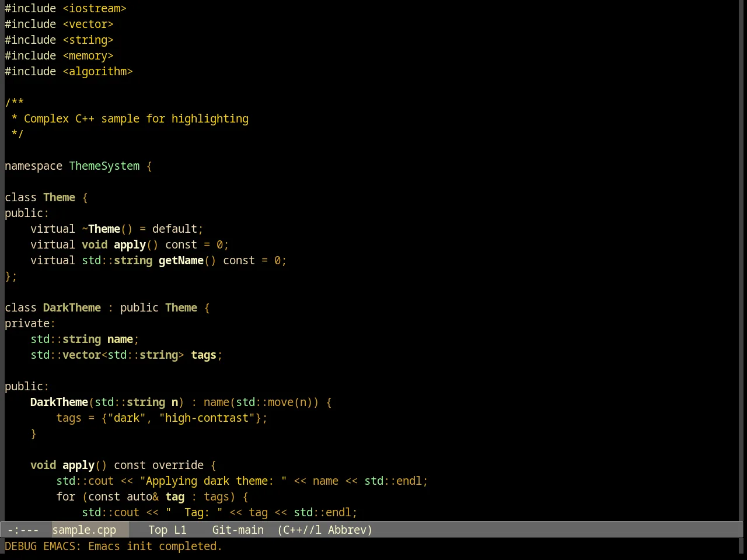The height and width of the screenshot is (560, 747).
Task: Click the -:--- buffer status indicator
Action: click(23, 530)
